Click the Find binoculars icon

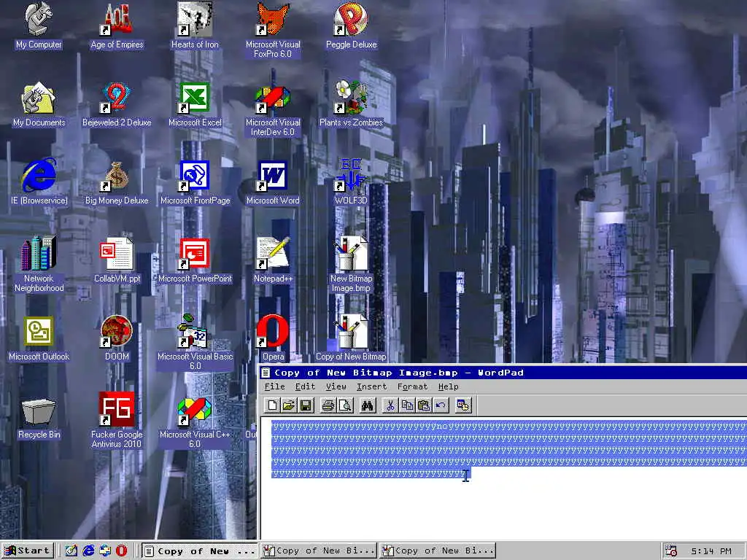pos(368,405)
